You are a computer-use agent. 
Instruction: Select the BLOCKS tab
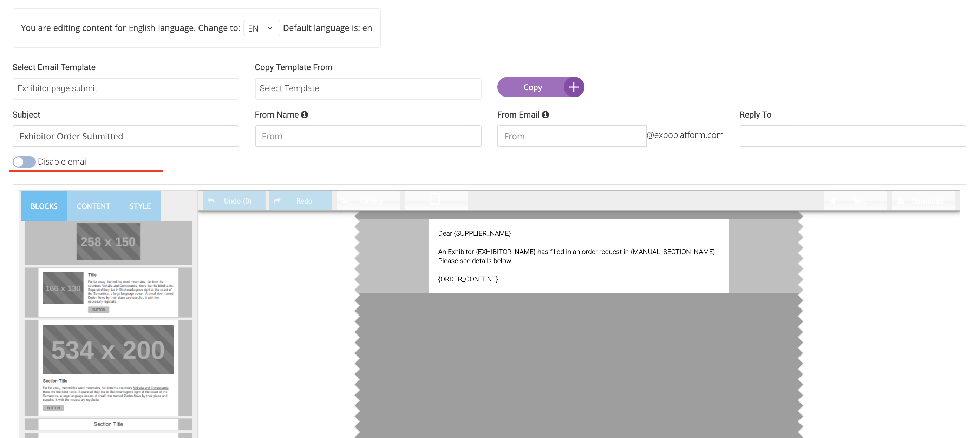[x=44, y=206]
